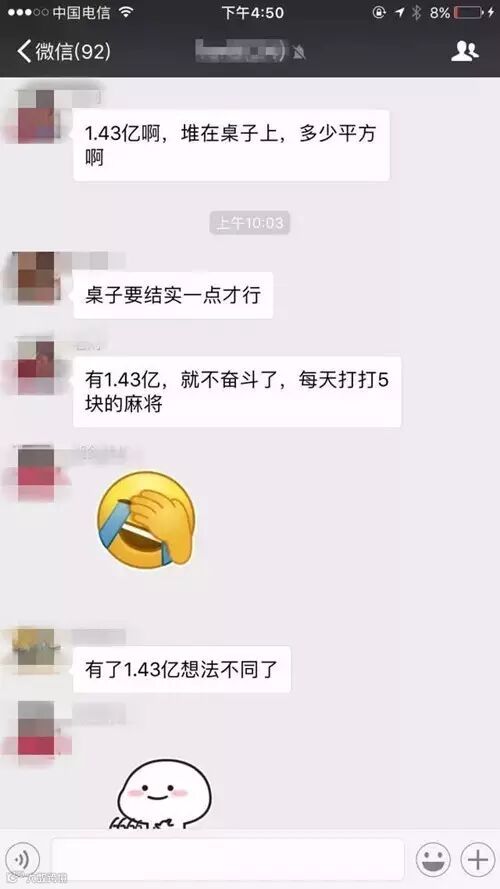500x889 pixels.
Task: Tap the muted bell icon near the title
Action: click(299, 52)
